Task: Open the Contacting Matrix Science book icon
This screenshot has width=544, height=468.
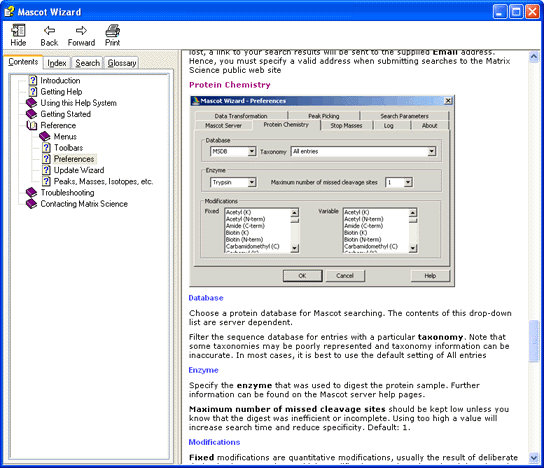Action: coord(31,204)
